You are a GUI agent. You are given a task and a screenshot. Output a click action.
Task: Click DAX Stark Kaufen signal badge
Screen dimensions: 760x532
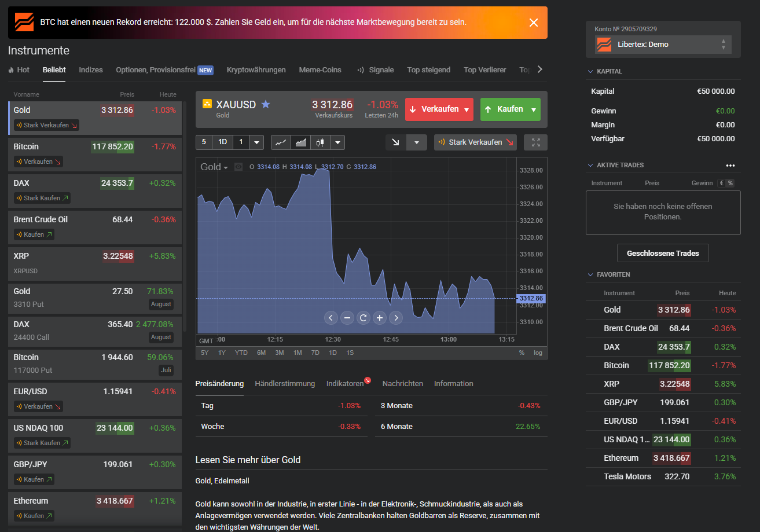coord(42,198)
